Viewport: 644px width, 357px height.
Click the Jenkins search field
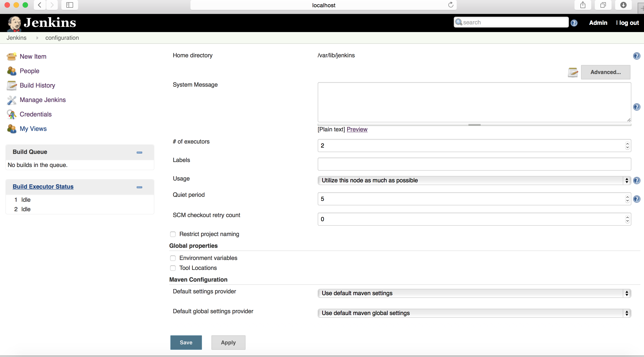511,22
